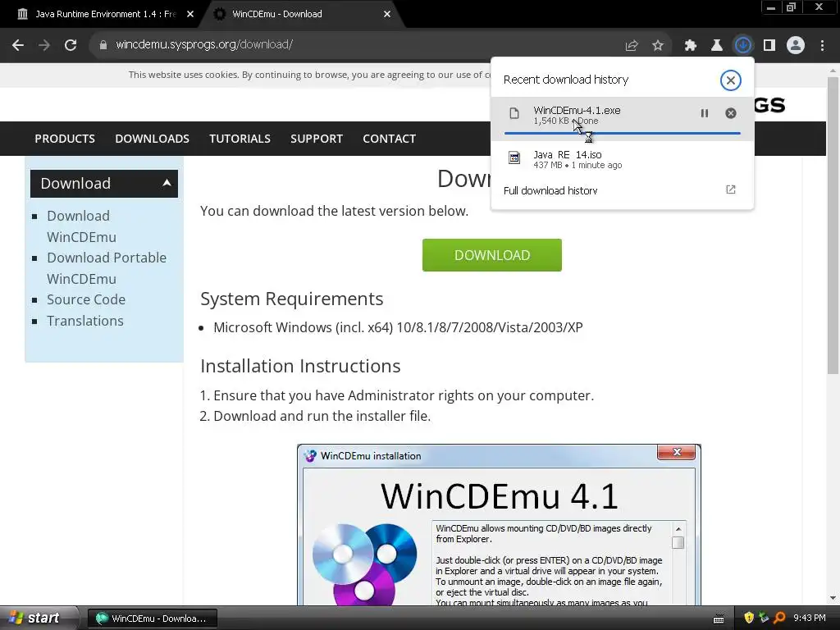Image resolution: width=840 pixels, height=630 pixels.
Task: Click scrollbar down arrow
Action: tap(833, 598)
